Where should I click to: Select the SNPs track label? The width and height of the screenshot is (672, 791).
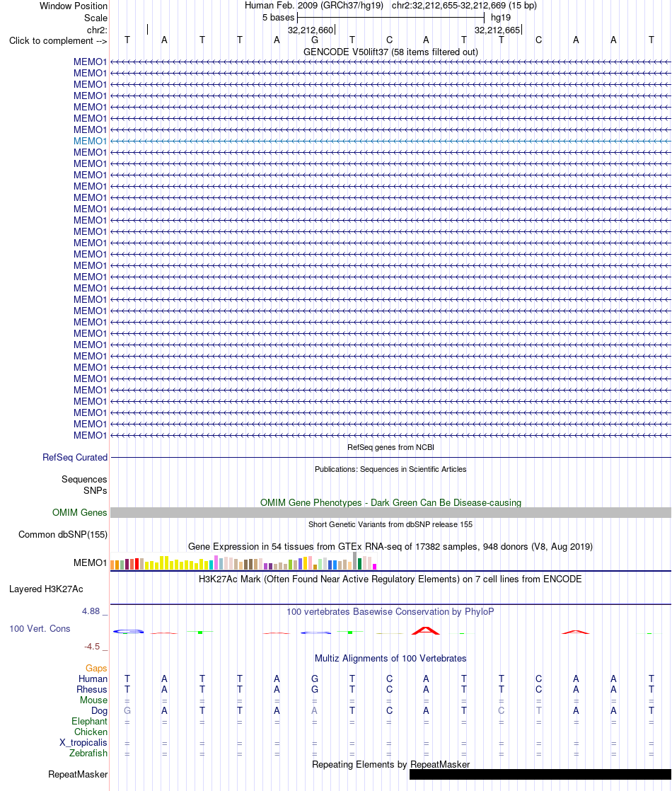click(x=95, y=490)
